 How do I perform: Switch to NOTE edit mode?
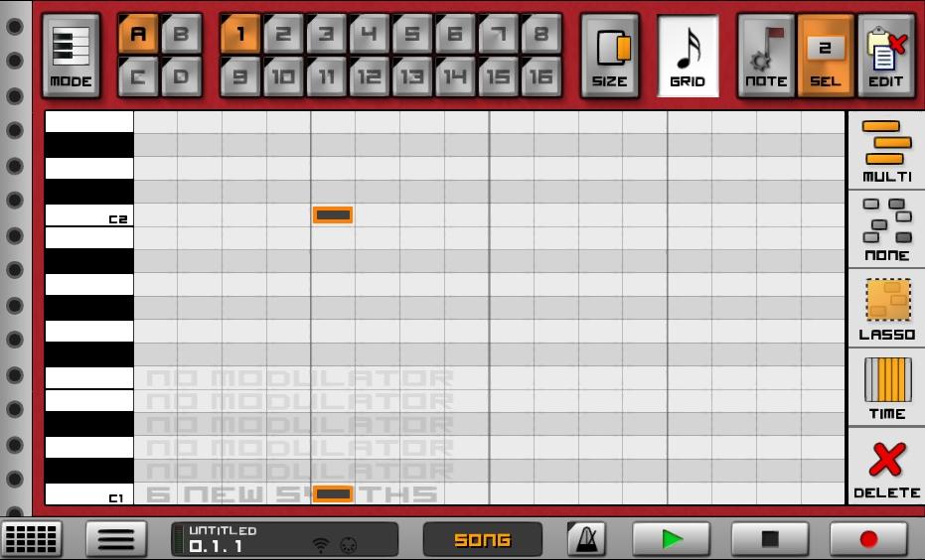766,56
